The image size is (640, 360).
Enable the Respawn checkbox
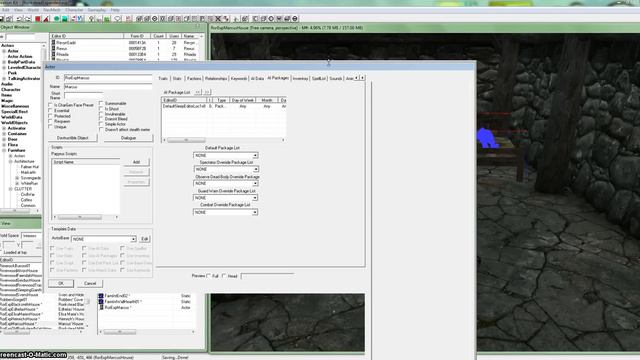point(51,121)
